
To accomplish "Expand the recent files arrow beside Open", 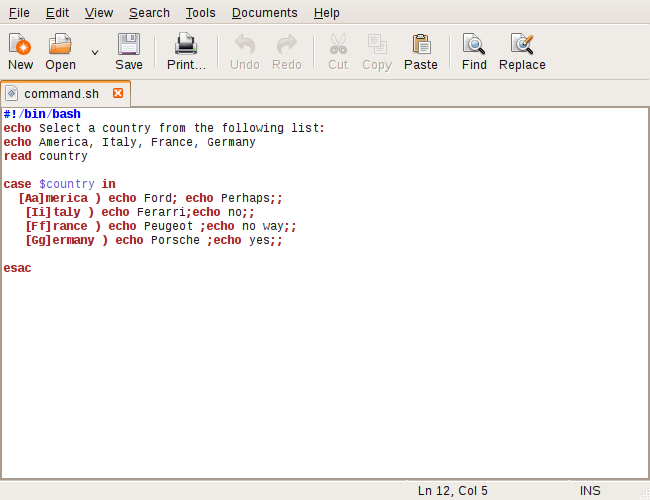I will pyautogui.click(x=95, y=53).
